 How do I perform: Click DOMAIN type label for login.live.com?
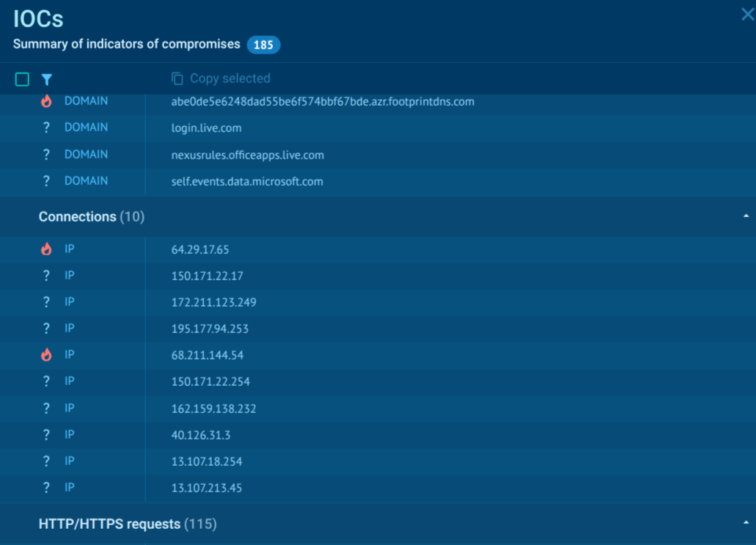(x=87, y=128)
